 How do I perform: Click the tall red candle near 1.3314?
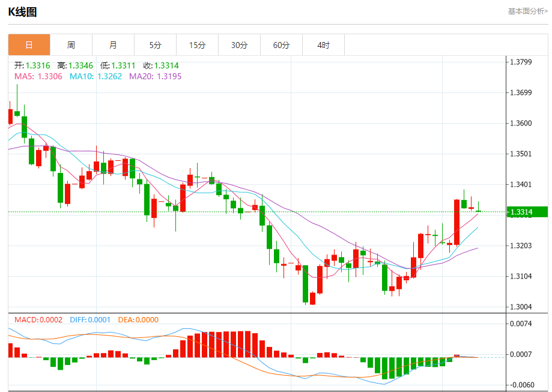coord(456,222)
